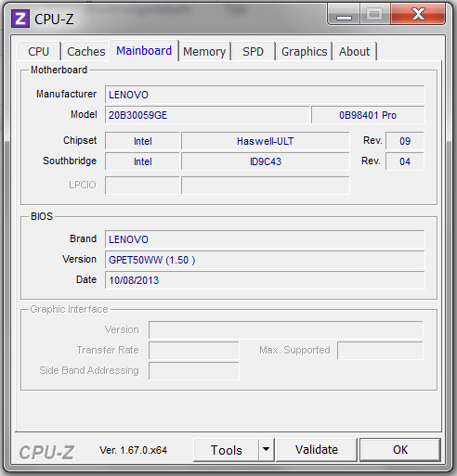Switch to the Graphics tab
Viewport: 457px width, 476px height.
pos(304,51)
